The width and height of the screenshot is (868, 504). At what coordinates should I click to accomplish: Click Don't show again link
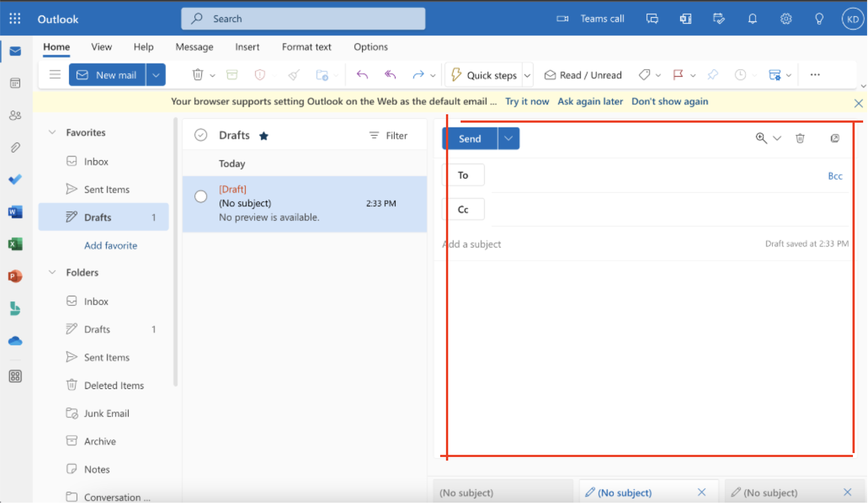tap(669, 101)
